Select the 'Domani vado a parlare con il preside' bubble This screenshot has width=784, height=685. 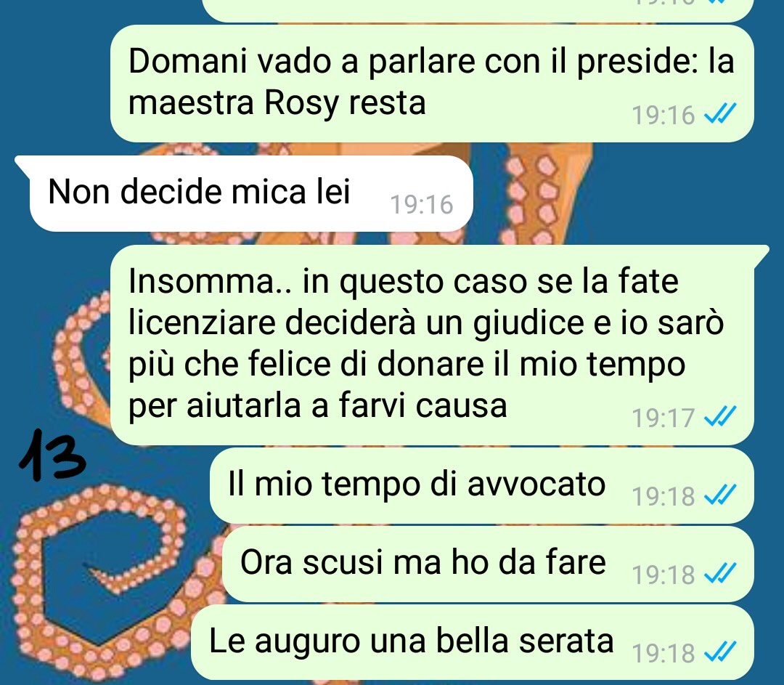[x=432, y=84]
